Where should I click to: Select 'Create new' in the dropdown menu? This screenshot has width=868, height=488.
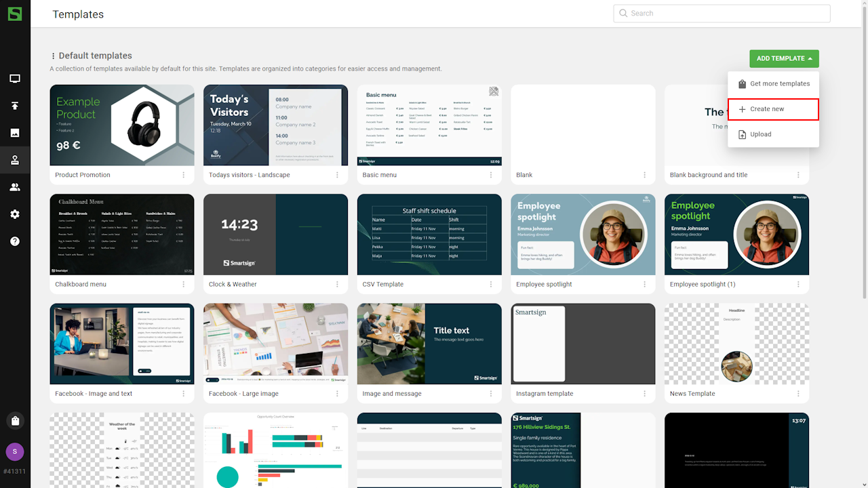(773, 109)
